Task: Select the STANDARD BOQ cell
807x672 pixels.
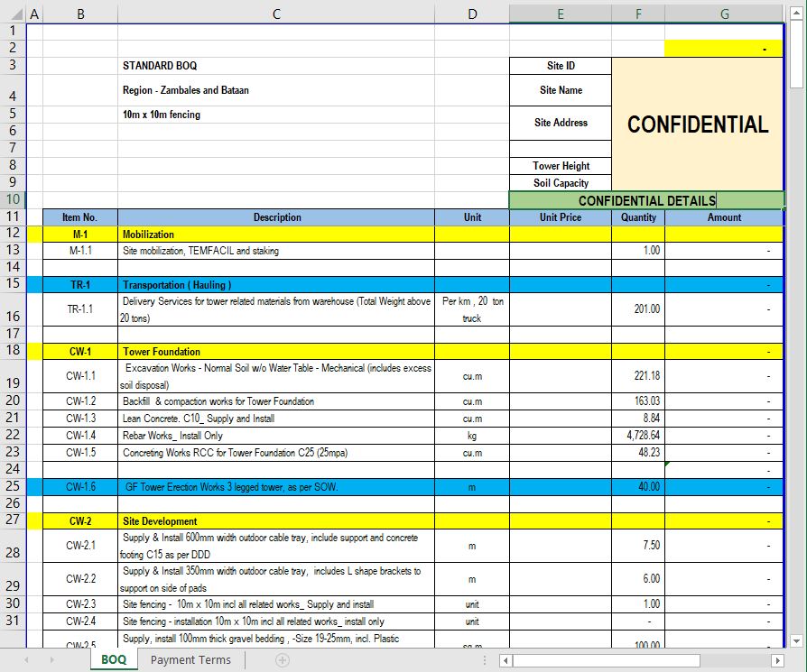Action: click(276, 66)
